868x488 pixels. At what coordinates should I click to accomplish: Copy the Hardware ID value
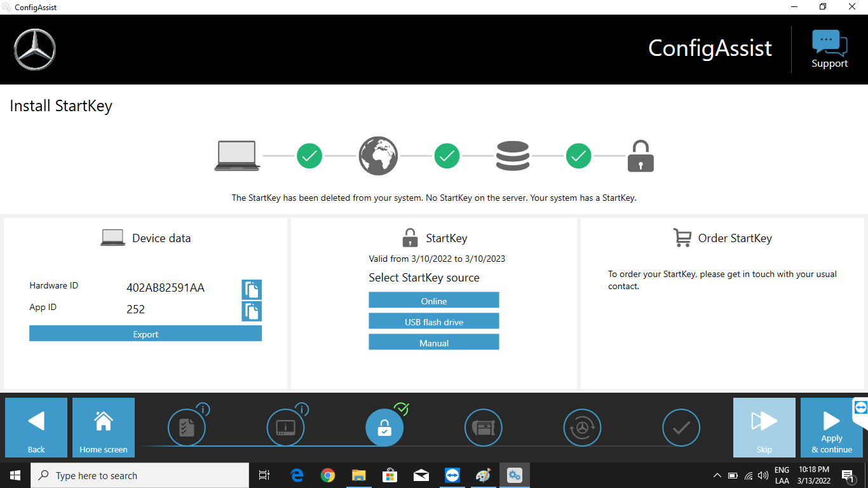[252, 289]
